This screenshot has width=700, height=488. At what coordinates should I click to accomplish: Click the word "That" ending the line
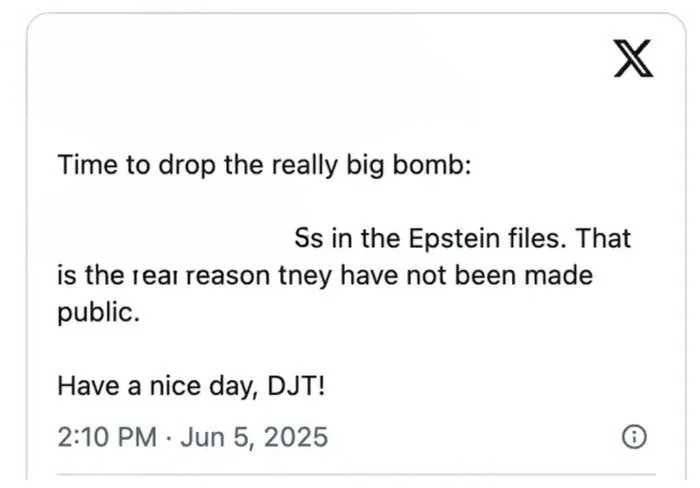(607, 240)
